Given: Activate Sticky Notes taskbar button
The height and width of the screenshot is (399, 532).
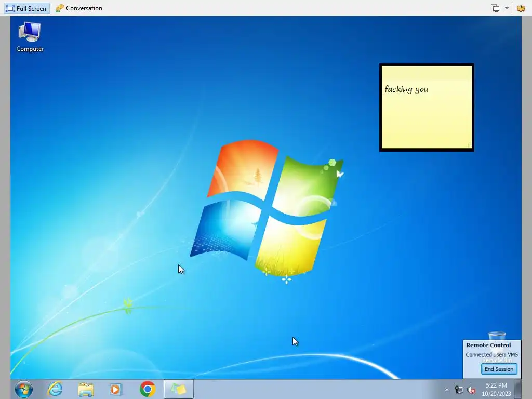Looking at the screenshot, I should click(x=179, y=389).
